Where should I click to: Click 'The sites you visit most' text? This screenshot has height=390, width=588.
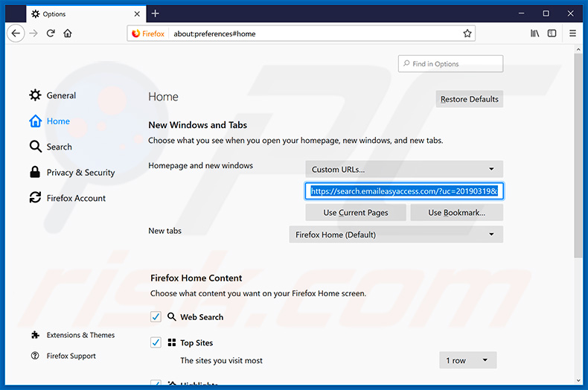pyautogui.click(x=221, y=360)
